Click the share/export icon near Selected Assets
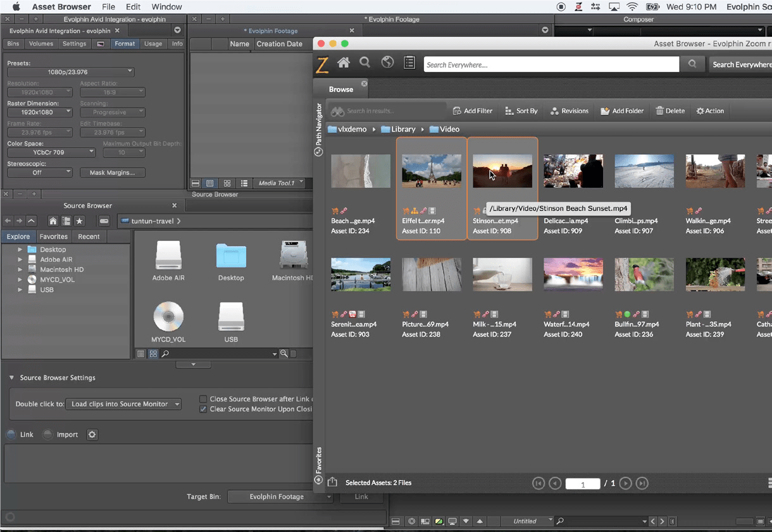Screen dimensions: 772x532 pos(332,483)
